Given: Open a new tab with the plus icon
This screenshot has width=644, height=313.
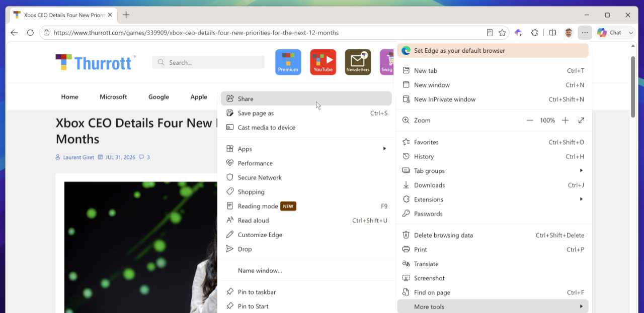Looking at the screenshot, I should pyautogui.click(x=126, y=15).
